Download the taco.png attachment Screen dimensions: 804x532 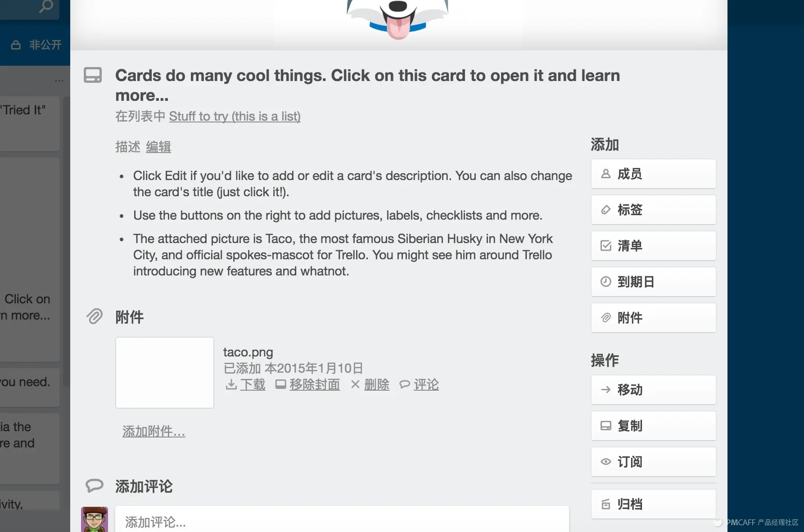246,384
